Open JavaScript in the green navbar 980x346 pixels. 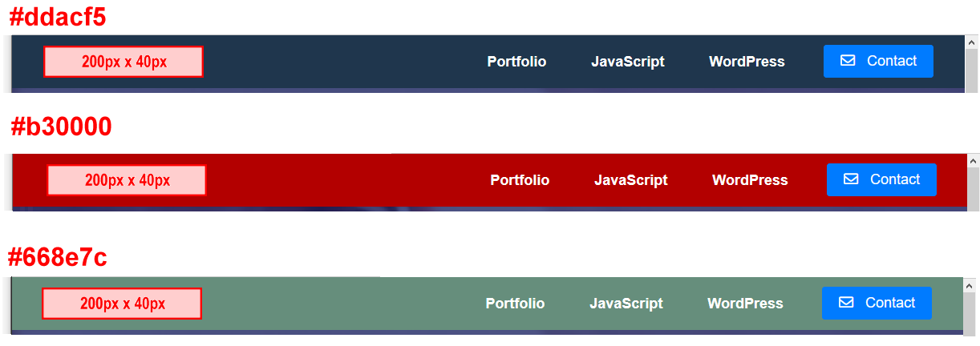coord(626,304)
